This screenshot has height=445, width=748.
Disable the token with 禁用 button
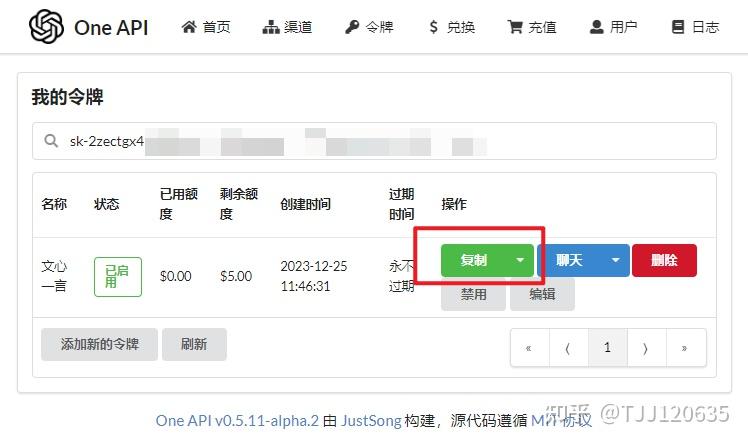point(473,294)
